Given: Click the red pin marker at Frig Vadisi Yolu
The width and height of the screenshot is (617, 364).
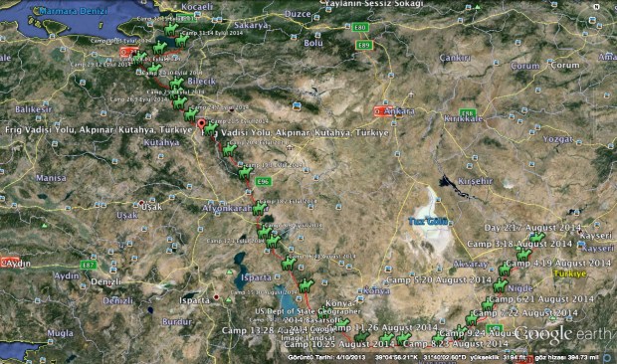Looking at the screenshot, I should click(x=201, y=125).
